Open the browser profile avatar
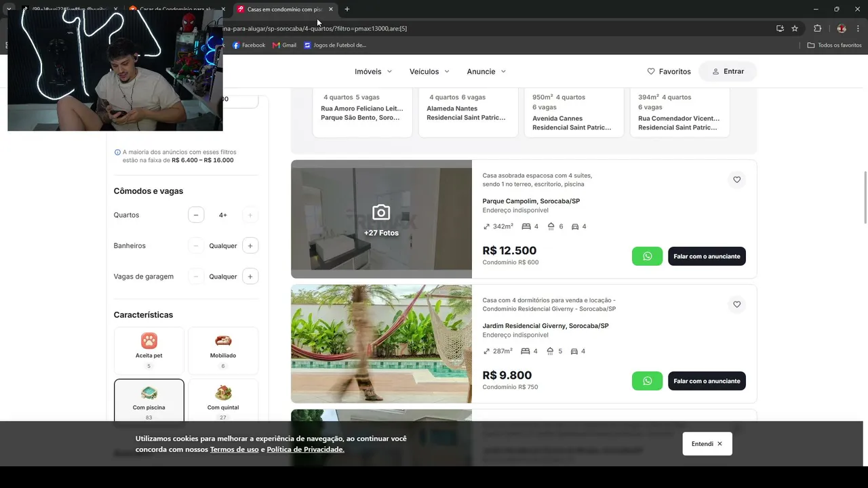Viewport: 868px width, 488px height. pos(842,28)
